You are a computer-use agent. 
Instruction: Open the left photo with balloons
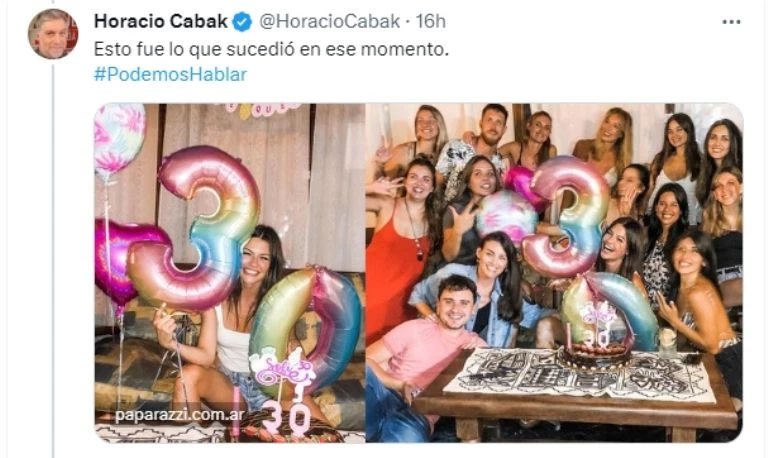(x=229, y=273)
